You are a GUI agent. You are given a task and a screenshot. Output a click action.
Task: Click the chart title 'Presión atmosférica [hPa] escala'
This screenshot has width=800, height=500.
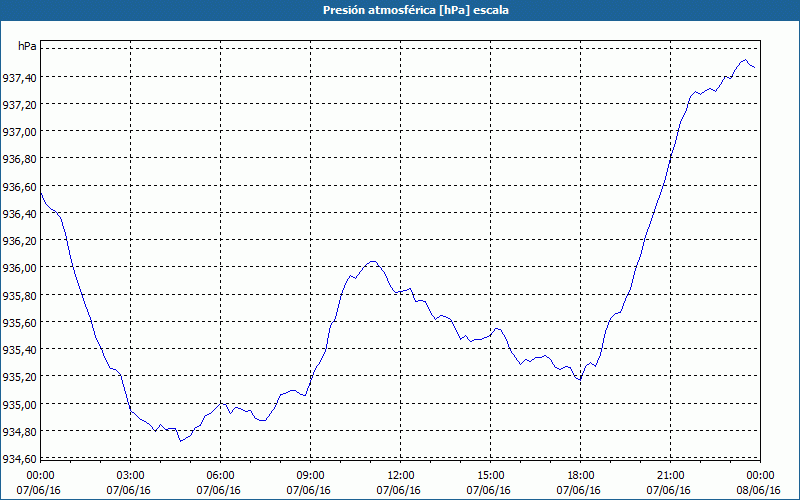coord(400,10)
